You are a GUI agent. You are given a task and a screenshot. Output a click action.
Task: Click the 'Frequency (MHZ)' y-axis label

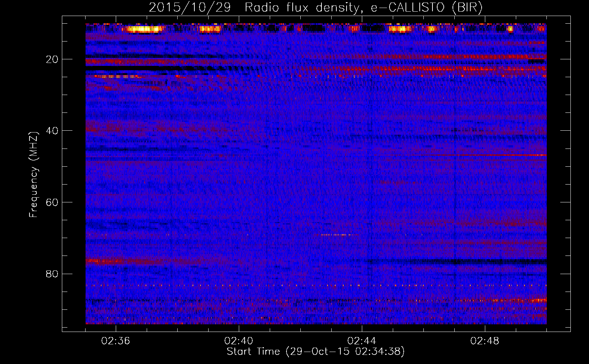[x=33, y=175]
